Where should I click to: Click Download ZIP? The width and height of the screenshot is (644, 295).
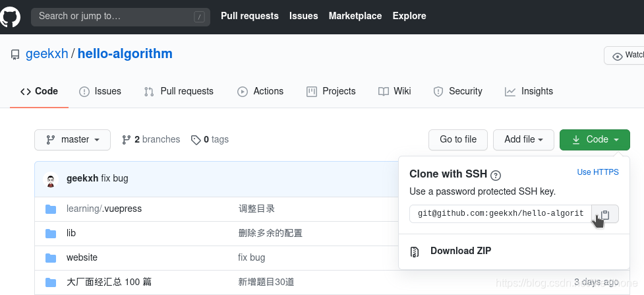pyautogui.click(x=460, y=251)
